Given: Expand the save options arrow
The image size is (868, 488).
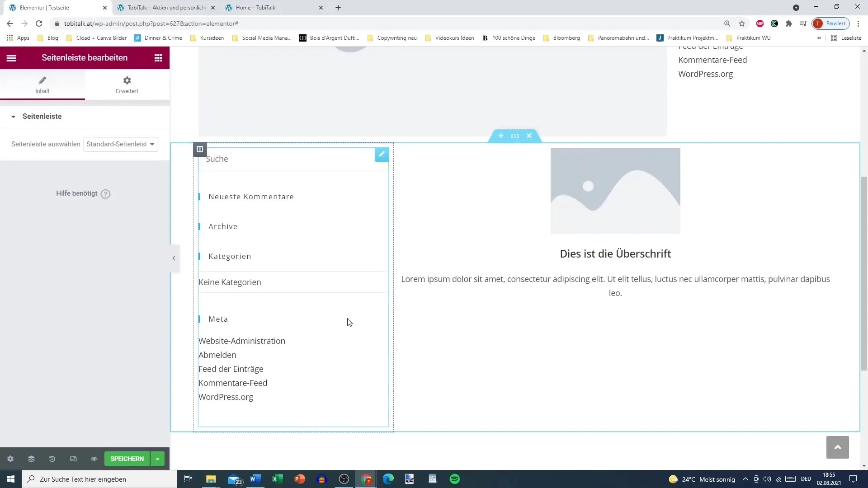Looking at the screenshot, I should [157, 459].
